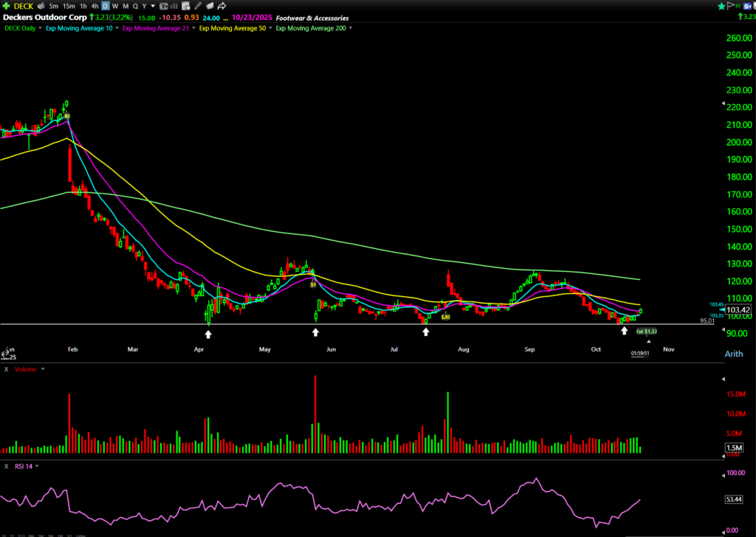Toggle the Arith scale setting
Viewport: 756px width, 537px height.
point(735,354)
